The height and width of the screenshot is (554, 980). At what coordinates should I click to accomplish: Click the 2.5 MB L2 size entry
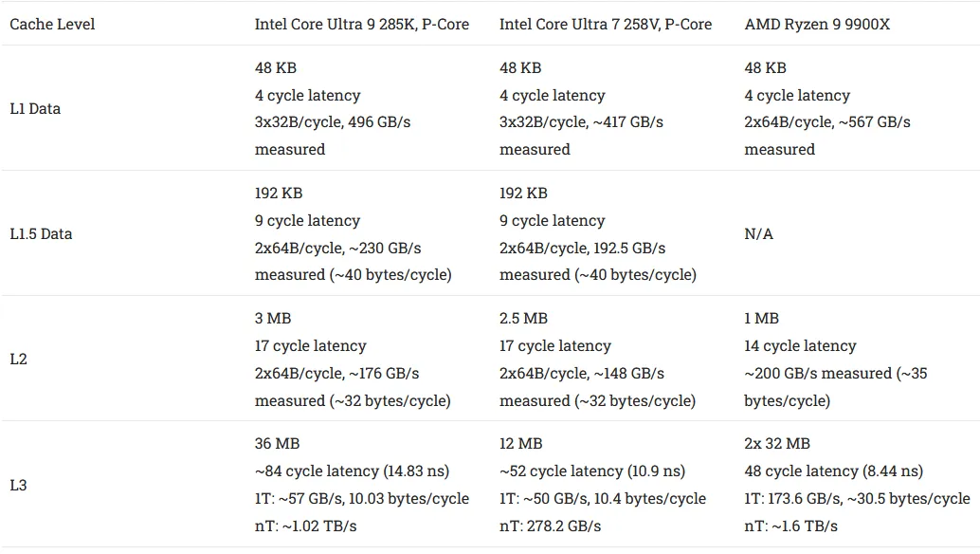click(524, 319)
